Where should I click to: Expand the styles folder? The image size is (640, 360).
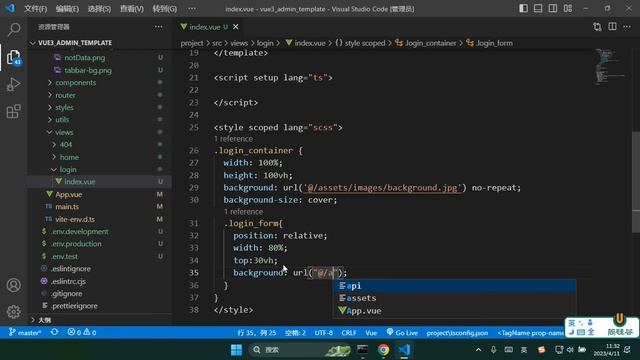click(64, 107)
